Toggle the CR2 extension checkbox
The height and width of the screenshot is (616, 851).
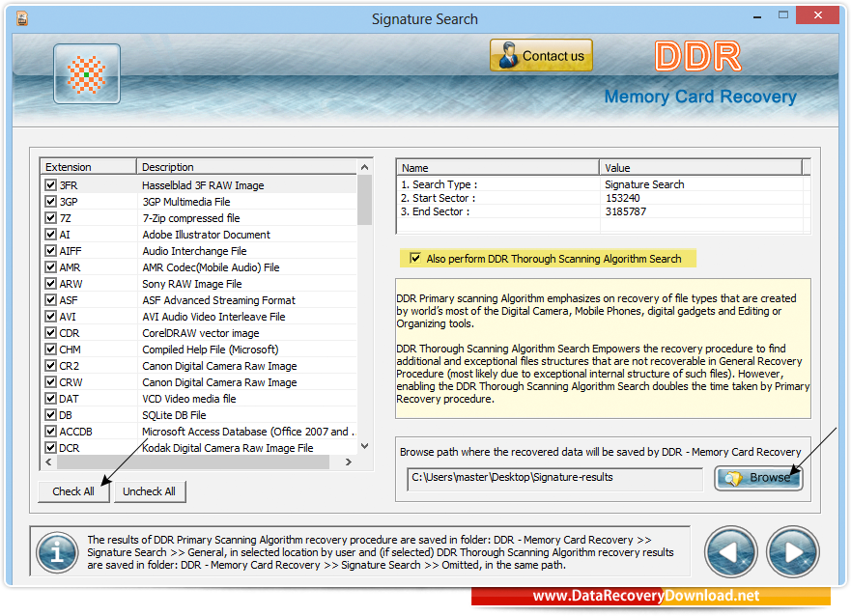click(x=51, y=366)
